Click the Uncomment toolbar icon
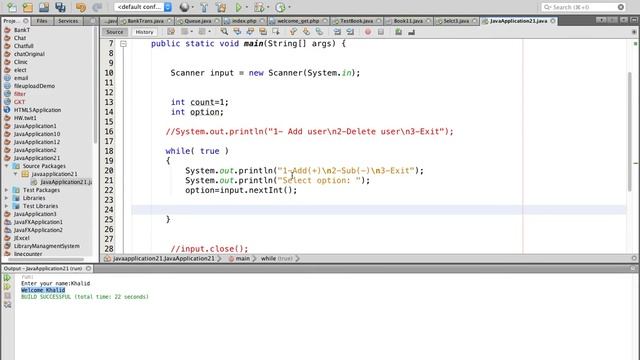The width and height of the screenshot is (640, 360). point(411,32)
